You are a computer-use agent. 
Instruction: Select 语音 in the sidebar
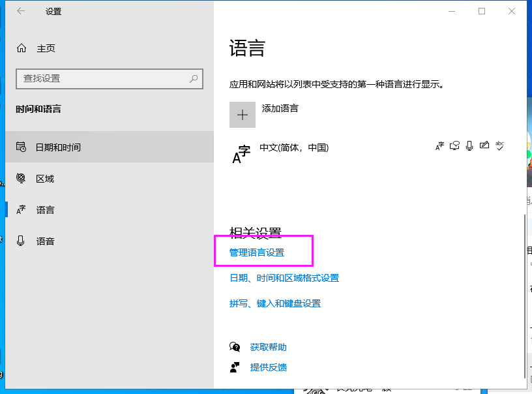[45, 241]
